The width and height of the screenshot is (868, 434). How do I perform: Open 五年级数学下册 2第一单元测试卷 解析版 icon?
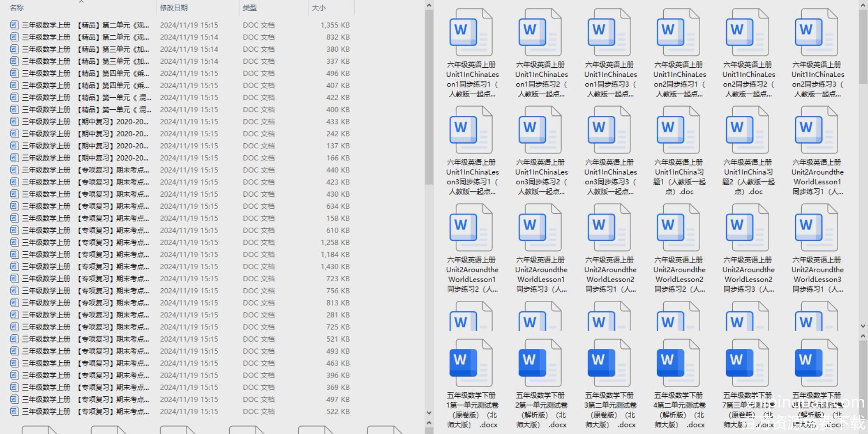click(x=540, y=363)
